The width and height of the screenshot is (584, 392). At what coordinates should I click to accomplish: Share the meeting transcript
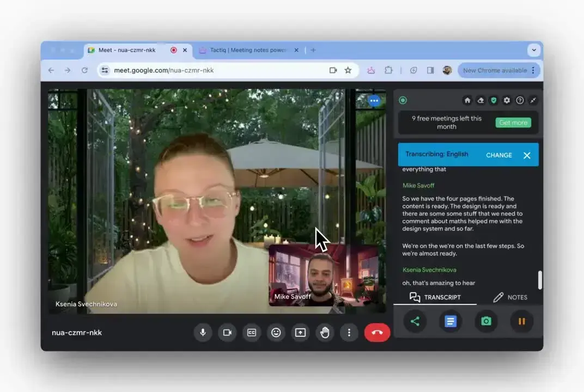[x=415, y=321]
